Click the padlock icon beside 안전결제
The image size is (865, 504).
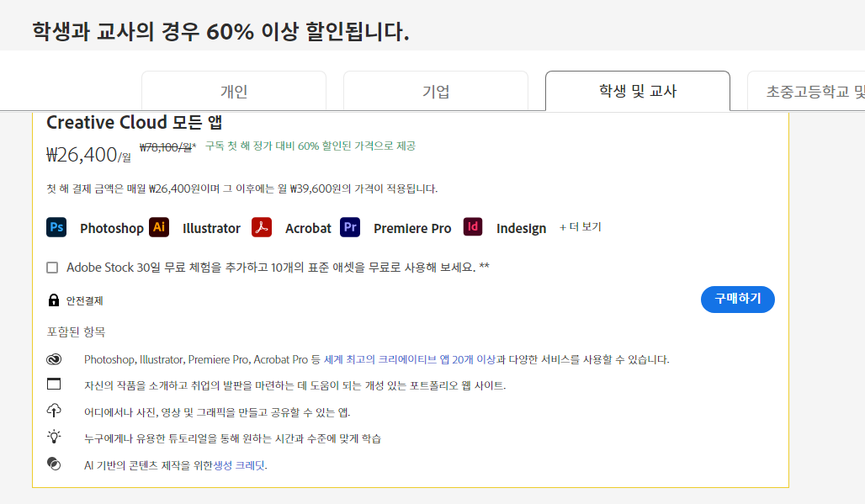pos(54,300)
